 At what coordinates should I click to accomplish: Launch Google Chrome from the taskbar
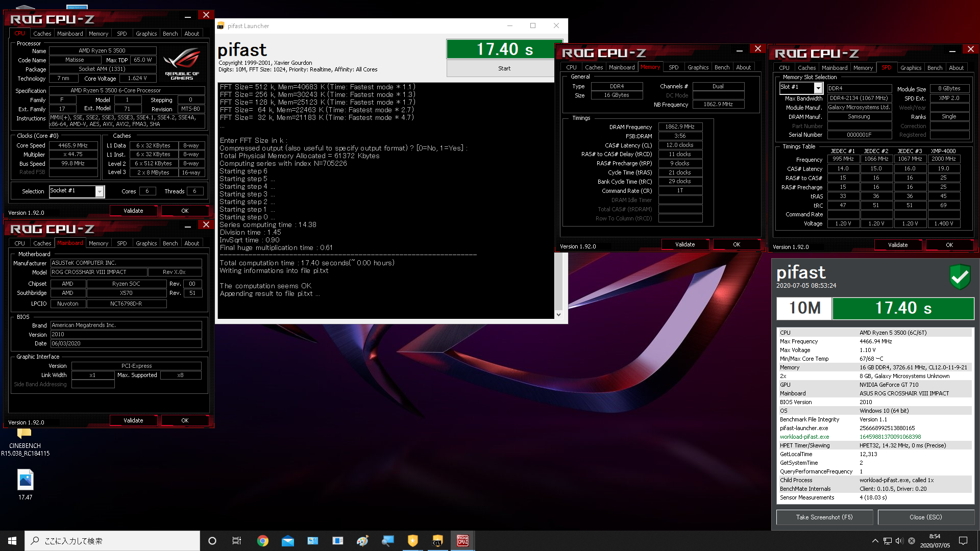point(262,541)
